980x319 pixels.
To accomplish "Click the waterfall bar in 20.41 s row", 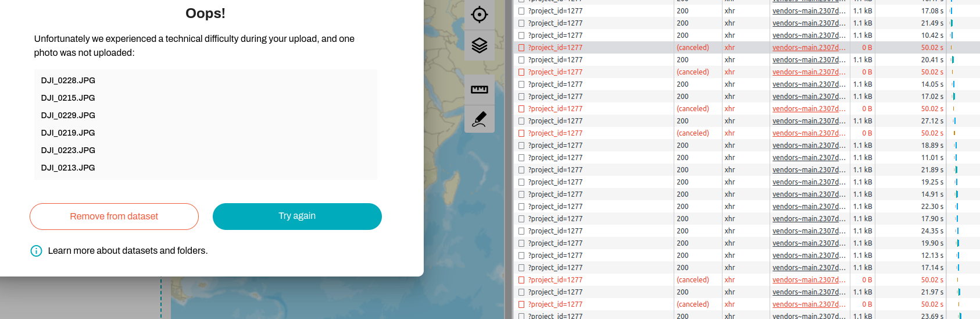I will pyautogui.click(x=952, y=60).
